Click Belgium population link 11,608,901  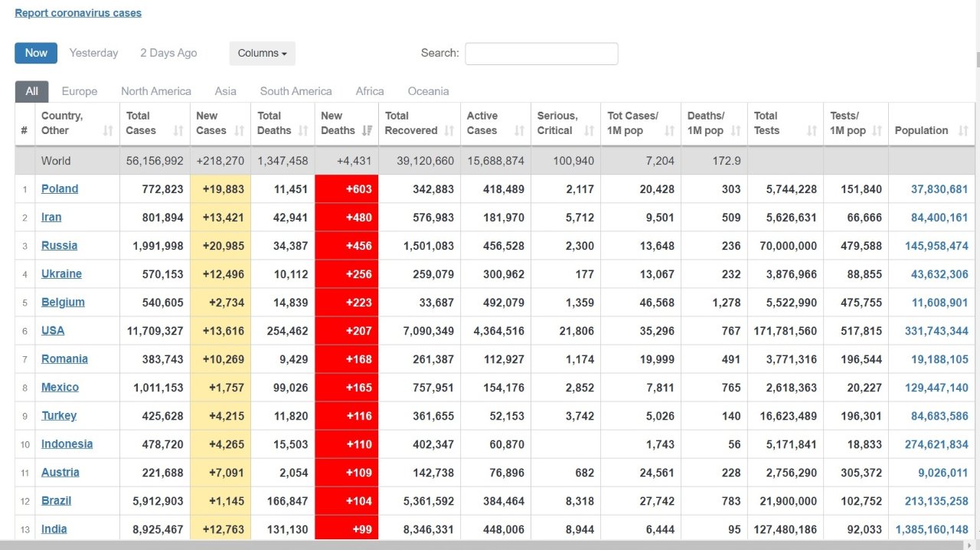(939, 303)
